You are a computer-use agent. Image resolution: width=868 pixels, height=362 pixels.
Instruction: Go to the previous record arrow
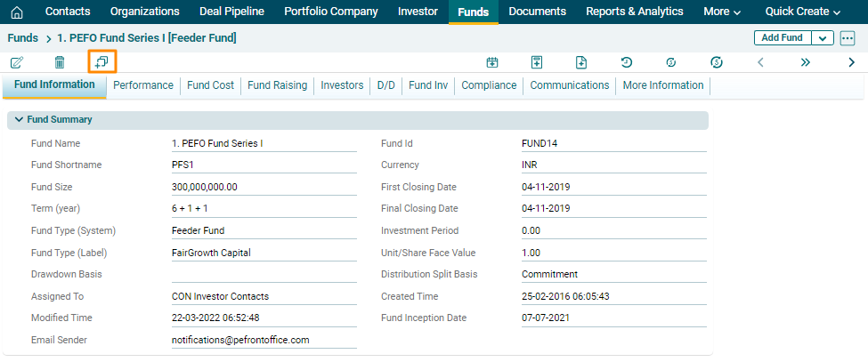tap(760, 62)
